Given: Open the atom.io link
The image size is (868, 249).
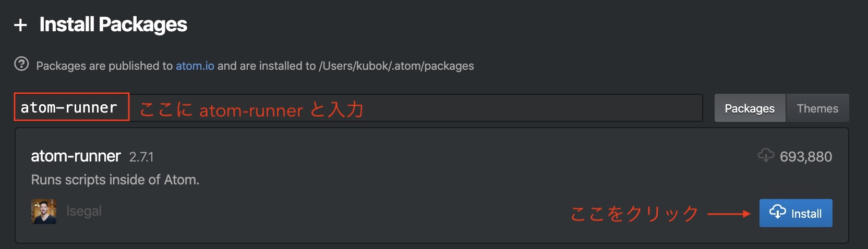Looking at the screenshot, I should (x=195, y=66).
